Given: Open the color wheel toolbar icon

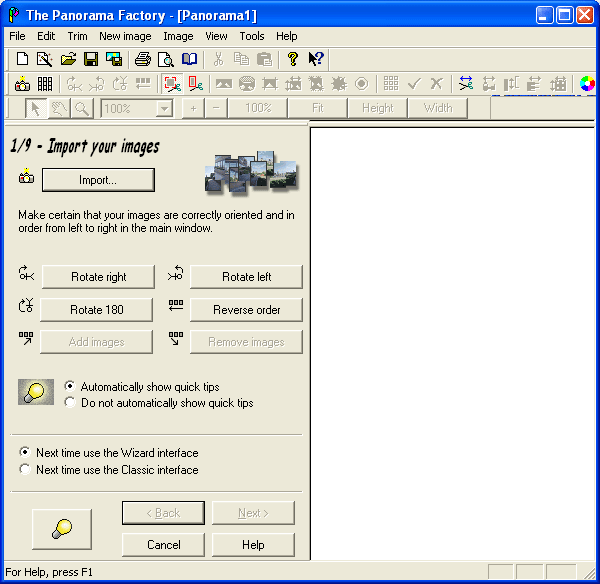Looking at the screenshot, I should [x=587, y=84].
